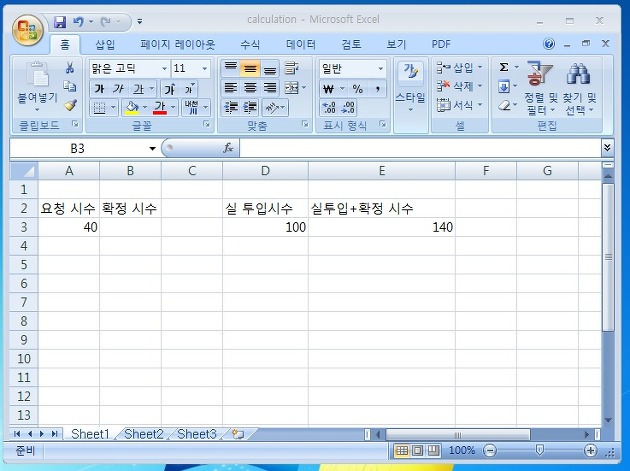Open the sort and filter menu
630x471 pixels.
pyautogui.click(x=540, y=88)
